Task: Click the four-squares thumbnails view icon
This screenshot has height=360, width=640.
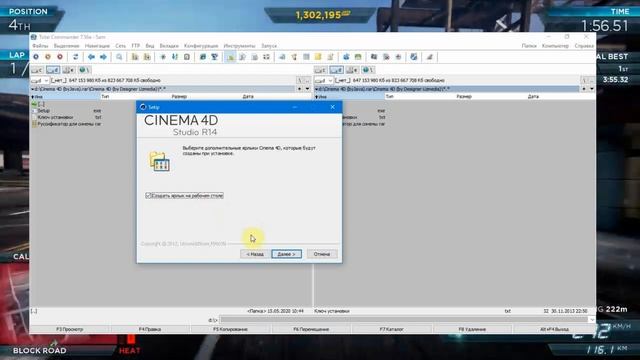Action: pyautogui.click(x=267, y=57)
